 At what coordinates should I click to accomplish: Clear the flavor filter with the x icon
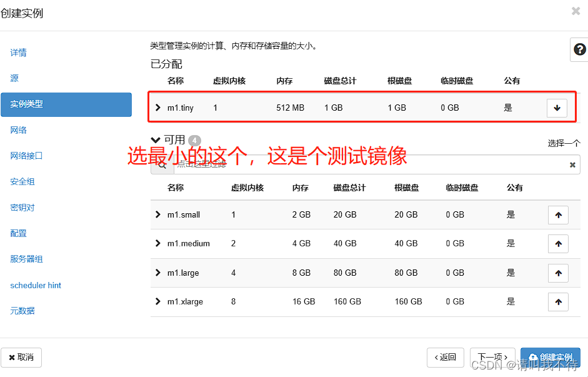click(572, 164)
